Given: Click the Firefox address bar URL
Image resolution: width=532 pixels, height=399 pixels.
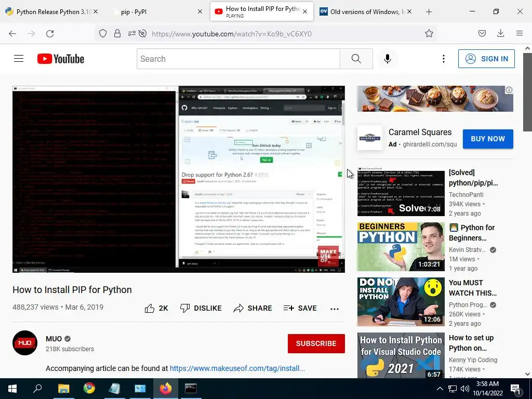Looking at the screenshot, I should click(x=231, y=34).
